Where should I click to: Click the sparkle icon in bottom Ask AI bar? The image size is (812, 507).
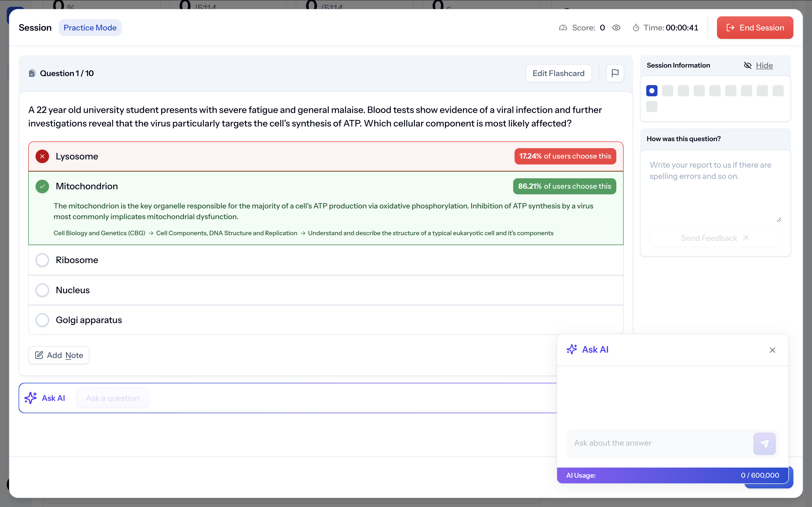pos(30,398)
